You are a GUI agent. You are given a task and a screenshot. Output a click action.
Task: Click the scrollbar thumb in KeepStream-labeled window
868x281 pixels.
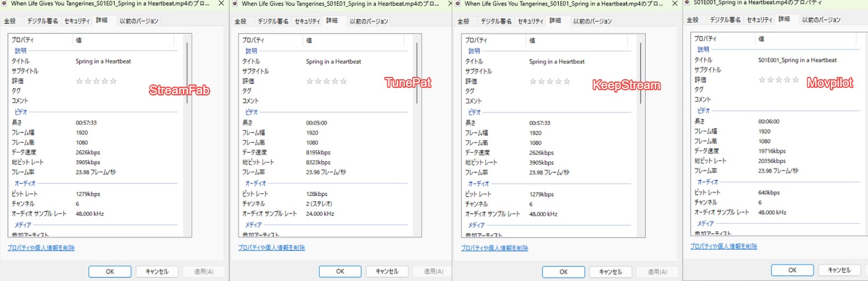pos(640,72)
